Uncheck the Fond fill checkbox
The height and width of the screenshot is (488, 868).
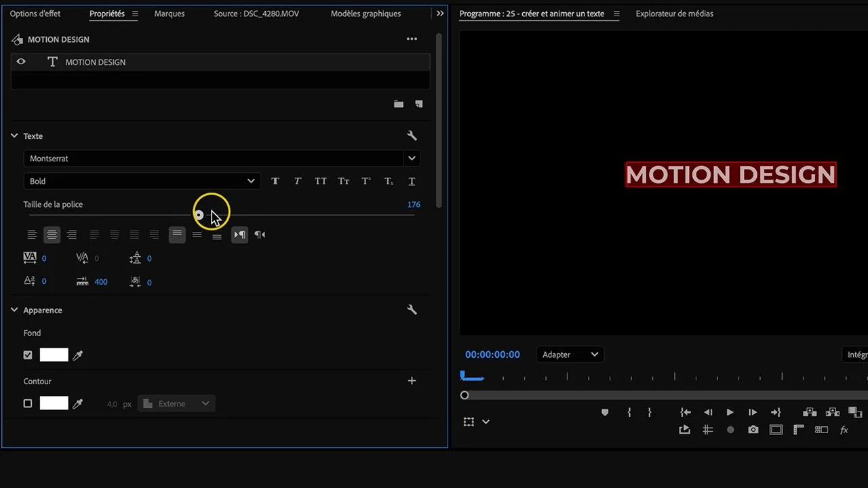tap(28, 355)
